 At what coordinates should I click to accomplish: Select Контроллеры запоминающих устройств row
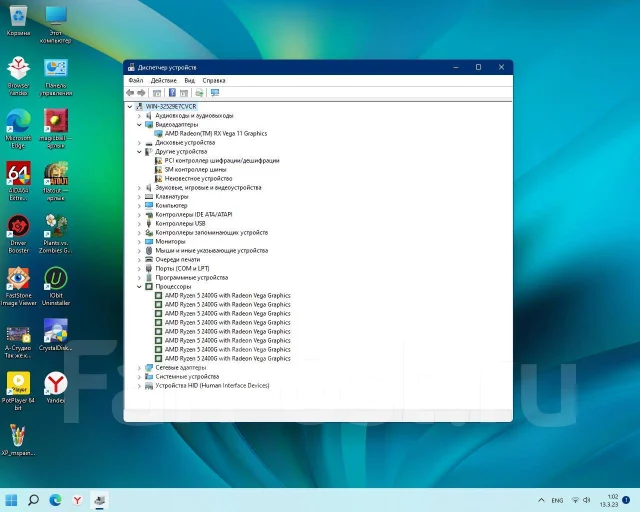pos(211,232)
